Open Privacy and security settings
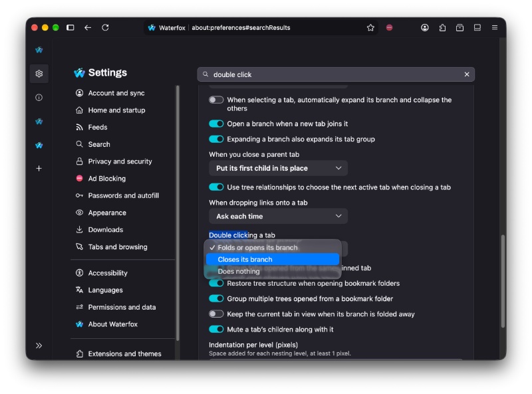Image resolution: width=532 pixels, height=394 pixels. point(114,161)
